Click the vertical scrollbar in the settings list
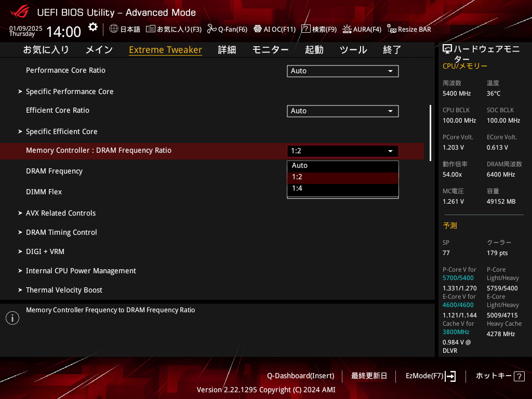 430,132
